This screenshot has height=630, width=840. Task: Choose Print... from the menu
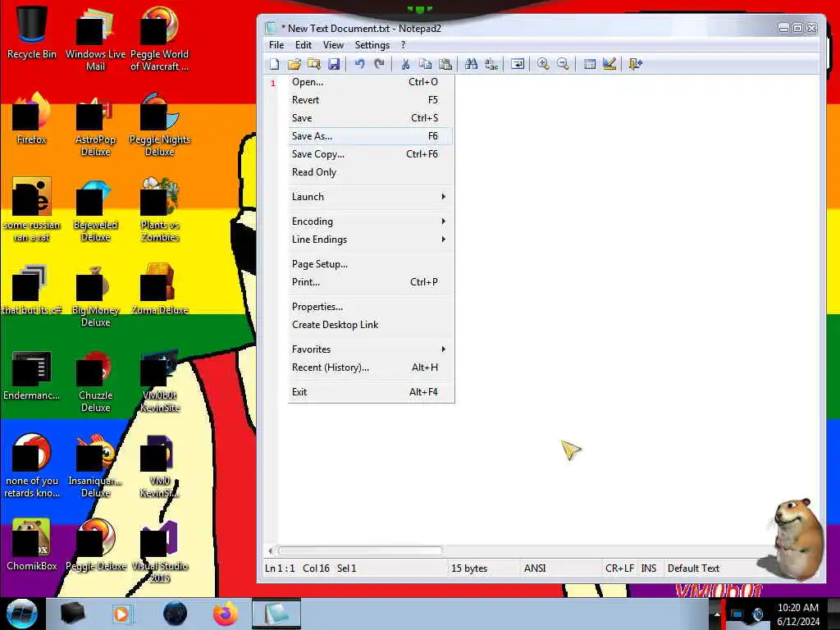(371, 282)
